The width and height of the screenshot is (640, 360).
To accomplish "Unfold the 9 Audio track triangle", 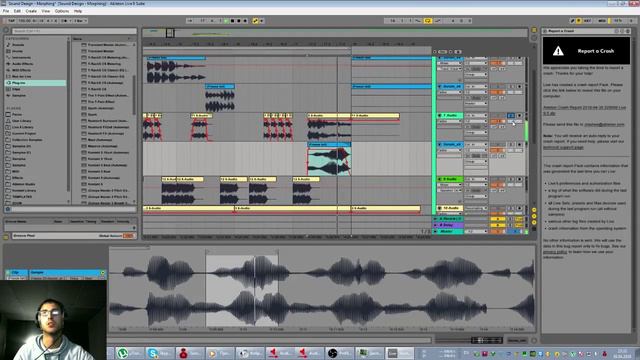I will tap(440, 179).
